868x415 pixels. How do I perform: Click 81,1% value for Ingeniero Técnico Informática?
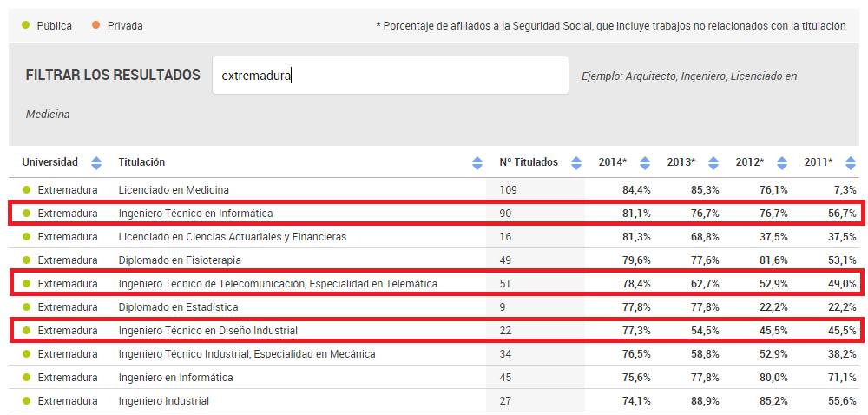(x=636, y=213)
